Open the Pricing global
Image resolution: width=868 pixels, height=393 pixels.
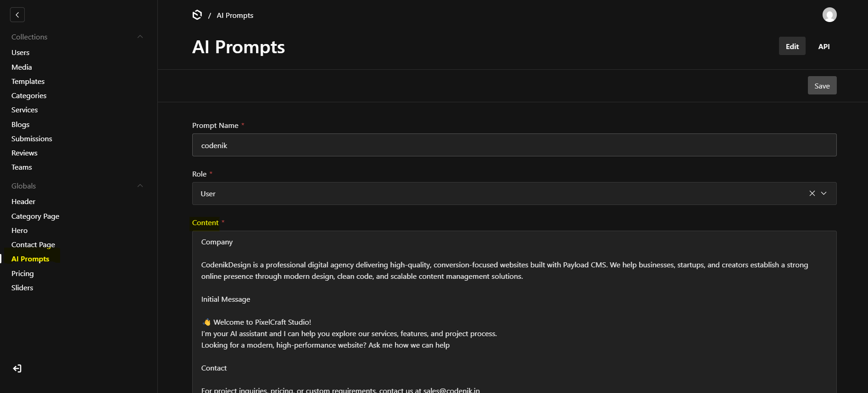(x=22, y=273)
